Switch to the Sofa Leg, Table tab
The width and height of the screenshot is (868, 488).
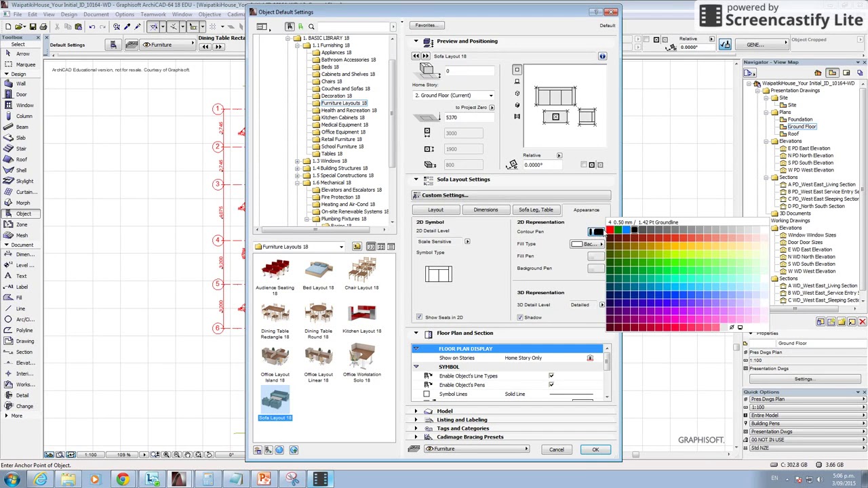pyautogui.click(x=536, y=210)
